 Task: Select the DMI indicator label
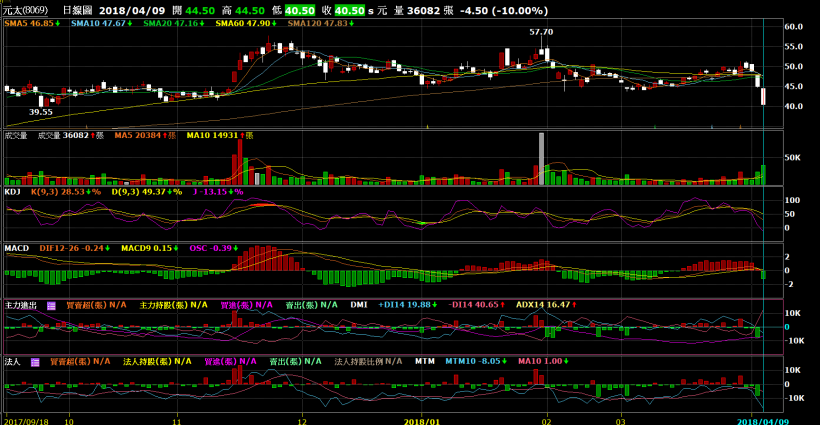coord(360,305)
